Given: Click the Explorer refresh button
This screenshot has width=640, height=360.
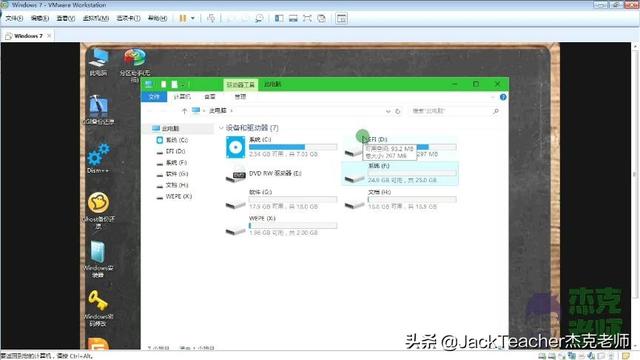Looking at the screenshot, I should (398, 111).
